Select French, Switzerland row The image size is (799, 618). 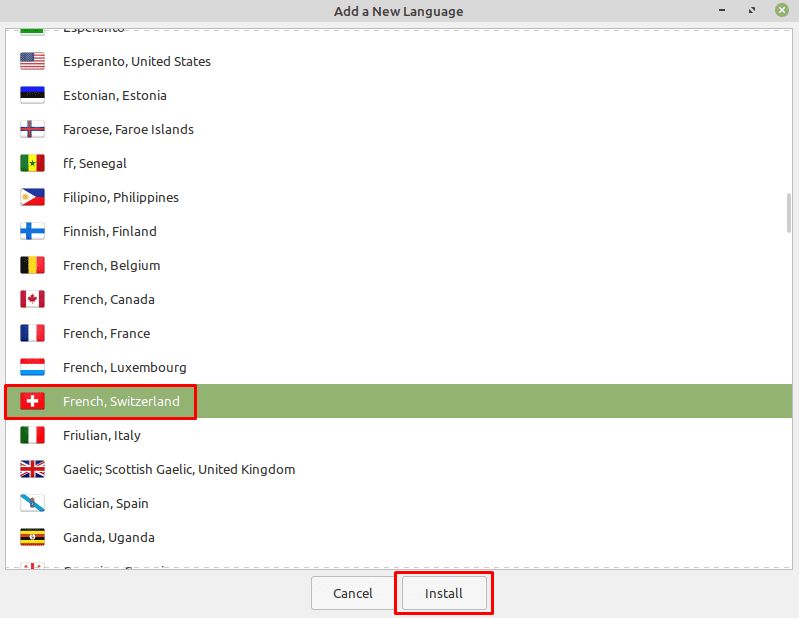click(398, 401)
